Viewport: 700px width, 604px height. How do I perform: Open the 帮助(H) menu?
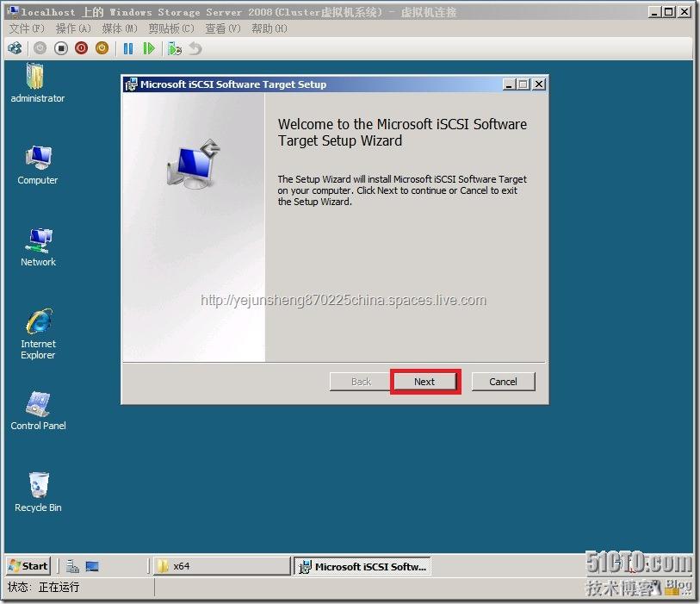(269, 28)
